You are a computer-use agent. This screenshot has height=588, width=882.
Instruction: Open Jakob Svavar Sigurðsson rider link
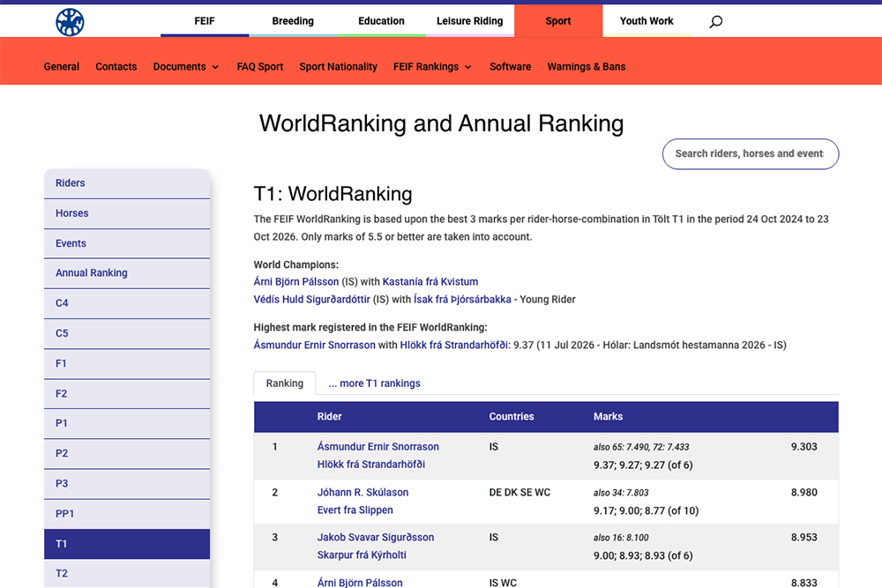(376, 538)
